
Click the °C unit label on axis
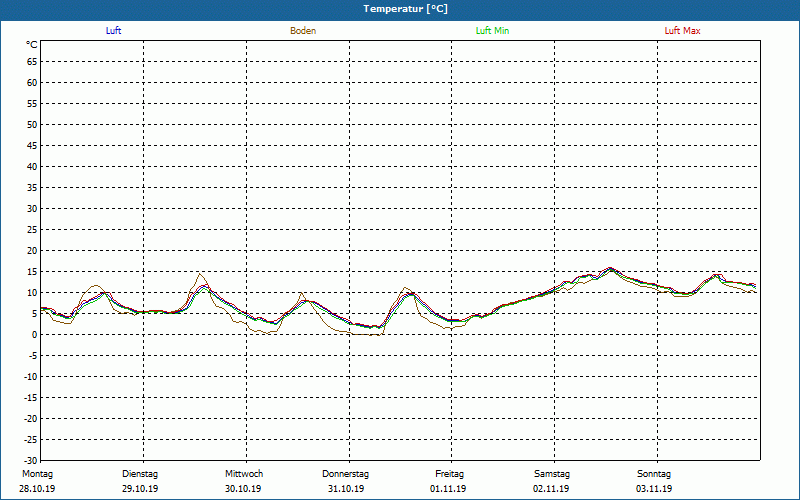(32, 45)
